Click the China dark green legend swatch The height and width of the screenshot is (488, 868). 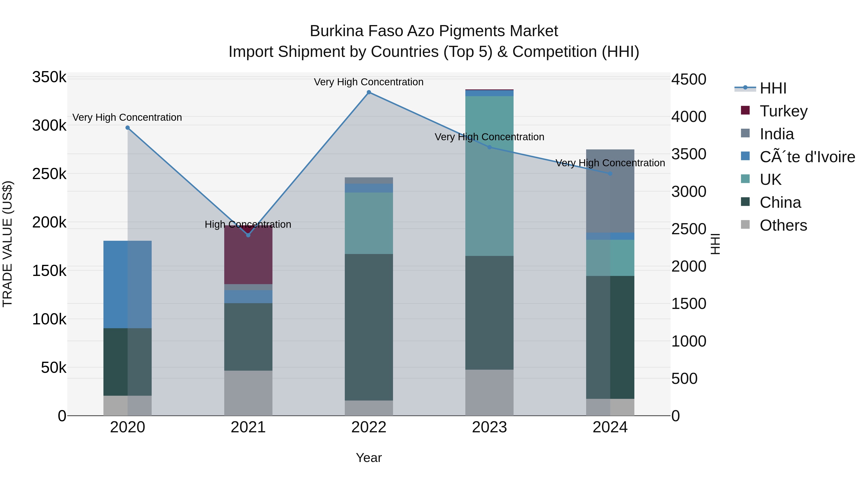pyautogui.click(x=745, y=202)
